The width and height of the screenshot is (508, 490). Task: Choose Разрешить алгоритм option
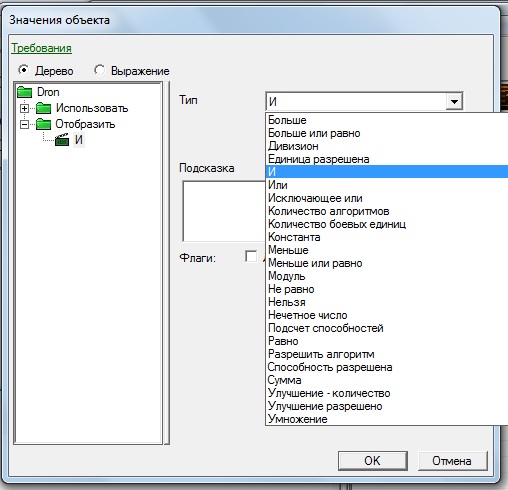pos(387,354)
